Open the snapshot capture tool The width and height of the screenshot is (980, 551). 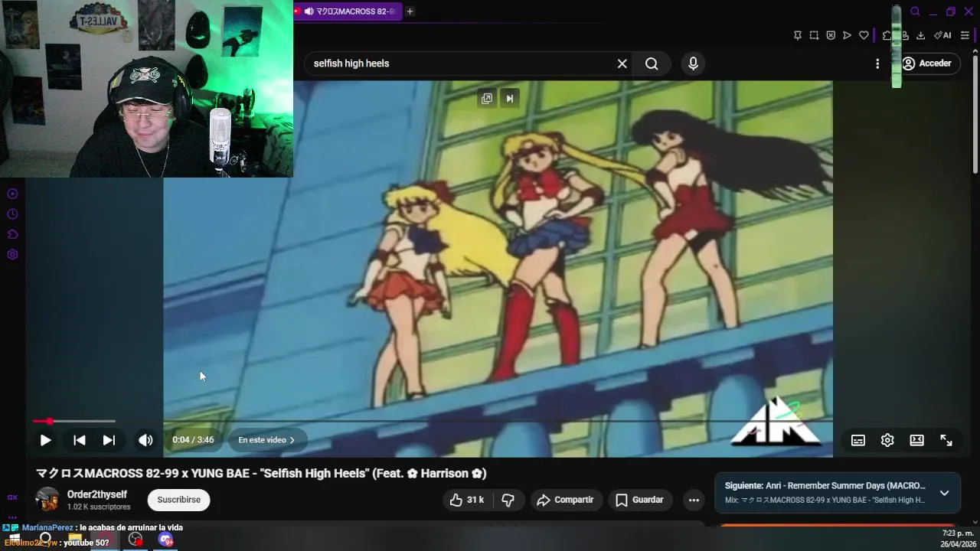point(814,35)
